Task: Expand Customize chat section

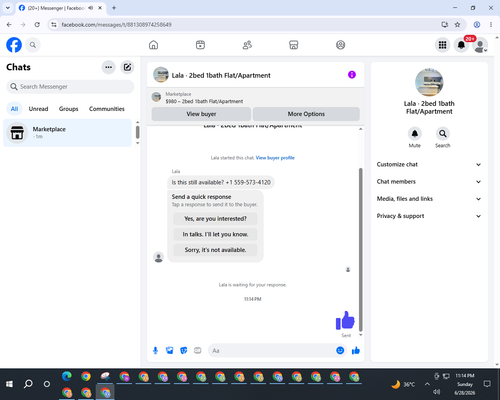Action: pos(429,164)
